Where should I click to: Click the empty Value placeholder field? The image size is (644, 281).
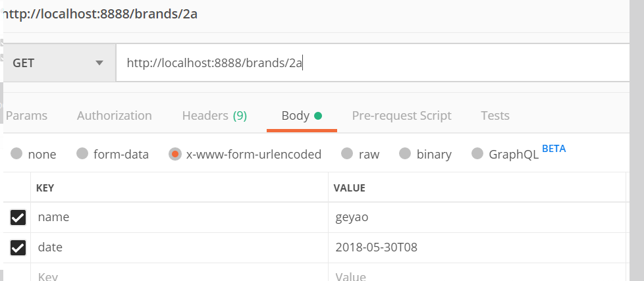click(474, 276)
